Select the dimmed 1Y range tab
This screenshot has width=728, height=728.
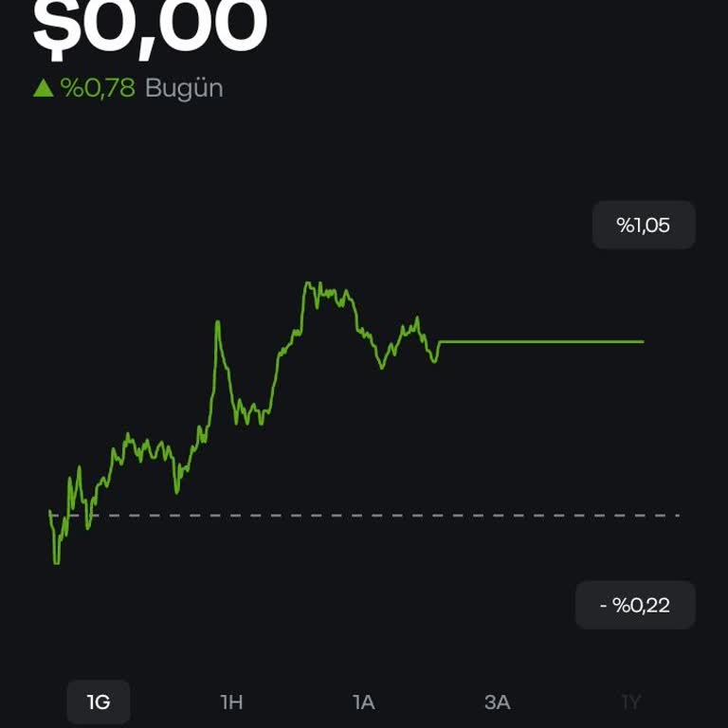[630, 702]
